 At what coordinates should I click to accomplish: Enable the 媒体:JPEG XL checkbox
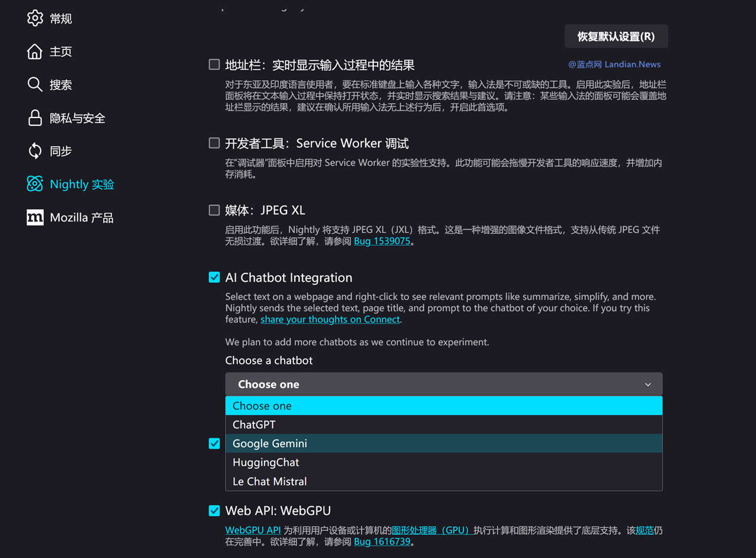click(x=214, y=210)
